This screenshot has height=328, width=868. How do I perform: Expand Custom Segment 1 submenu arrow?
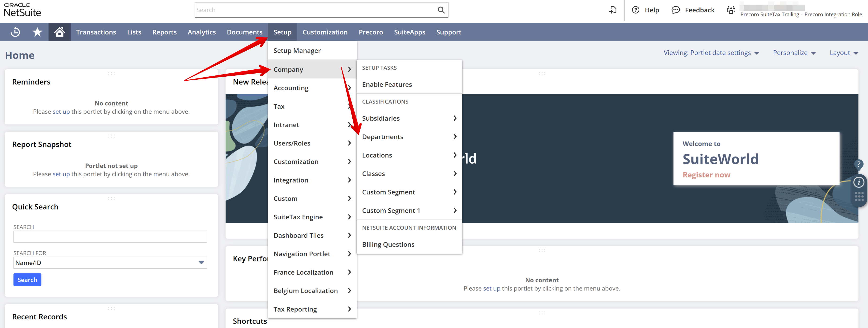pos(455,210)
